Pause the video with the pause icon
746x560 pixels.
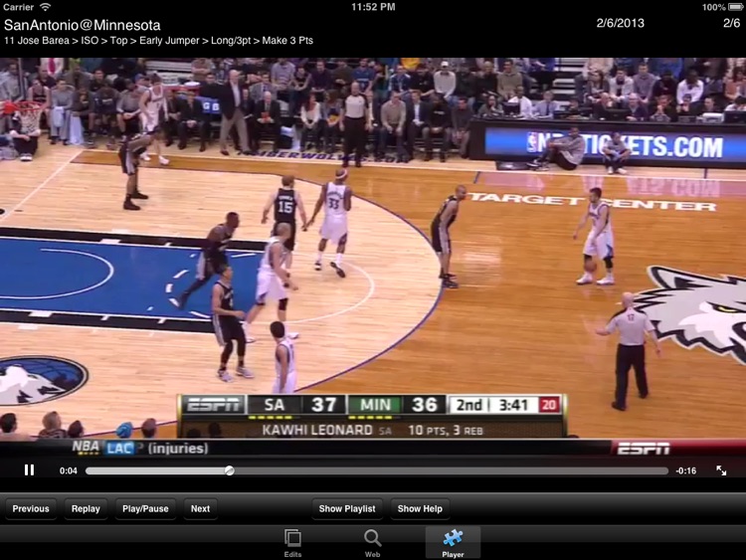point(29,470)
